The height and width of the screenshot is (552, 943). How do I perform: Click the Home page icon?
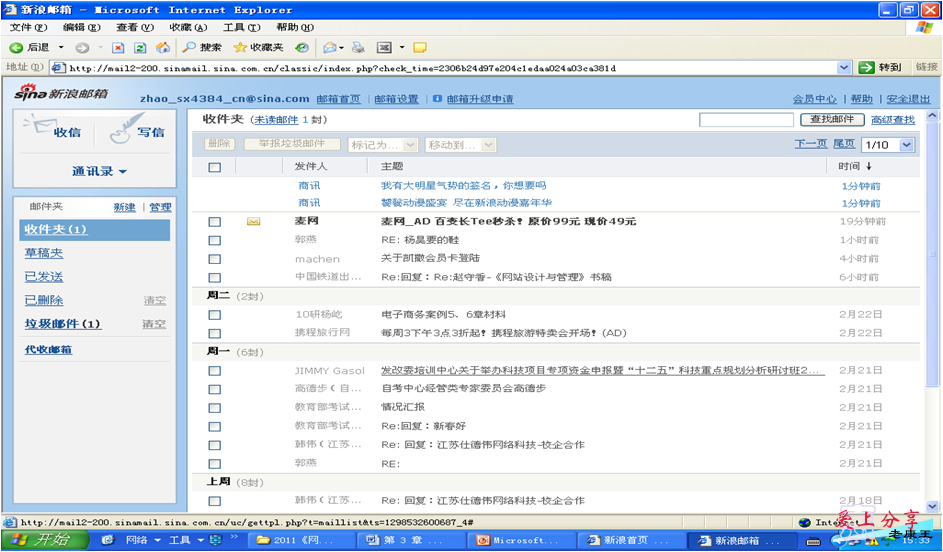pyautogui.click(x=162, y=48)
